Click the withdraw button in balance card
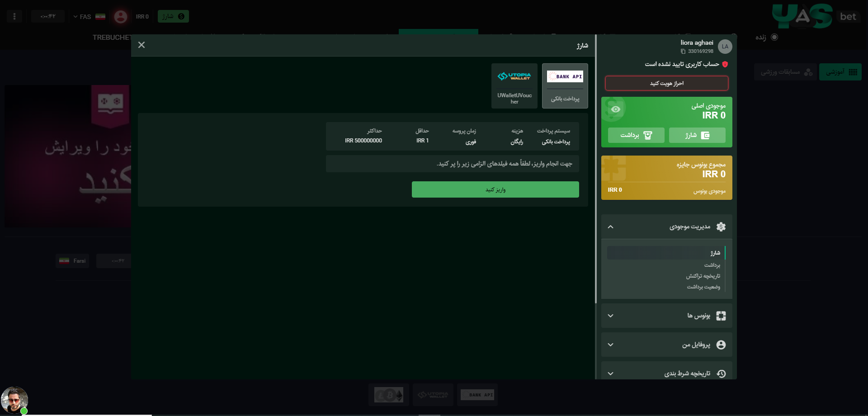Image resolution: width=868 pixels, height=416 pixels. pyautogui.click(x=636, y=135)
